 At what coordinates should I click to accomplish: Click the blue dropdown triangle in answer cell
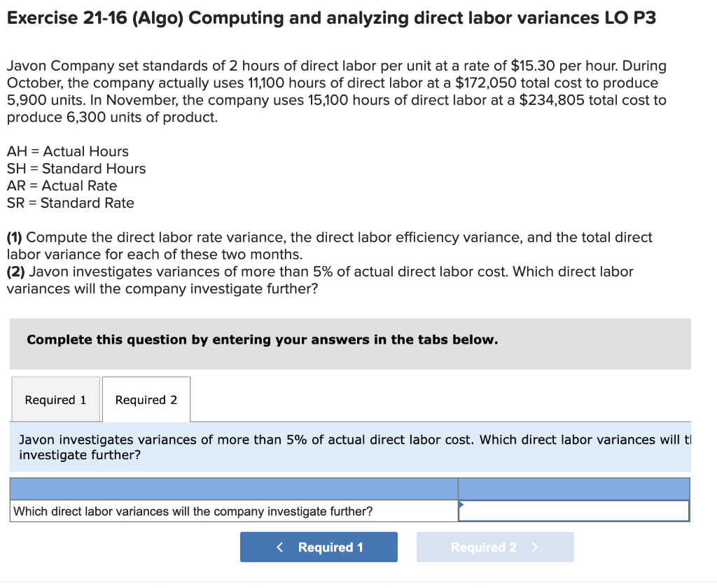tap(461, 503)
